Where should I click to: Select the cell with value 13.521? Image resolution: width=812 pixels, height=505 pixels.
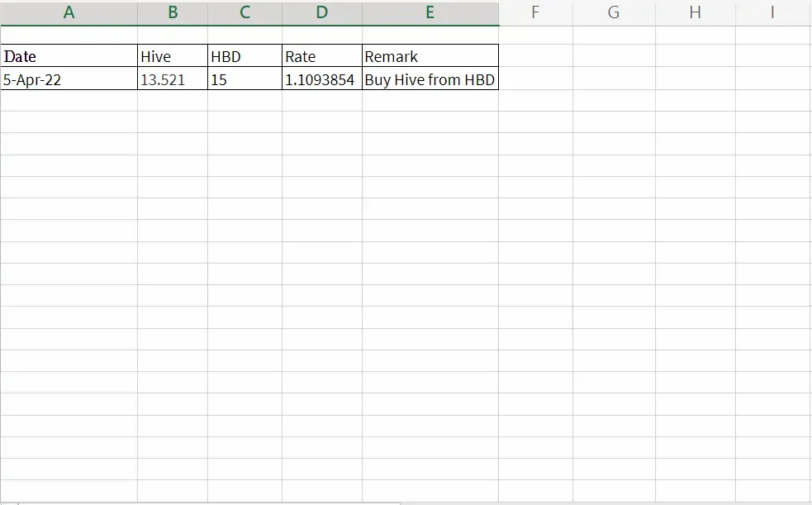[x=173, y=79]
